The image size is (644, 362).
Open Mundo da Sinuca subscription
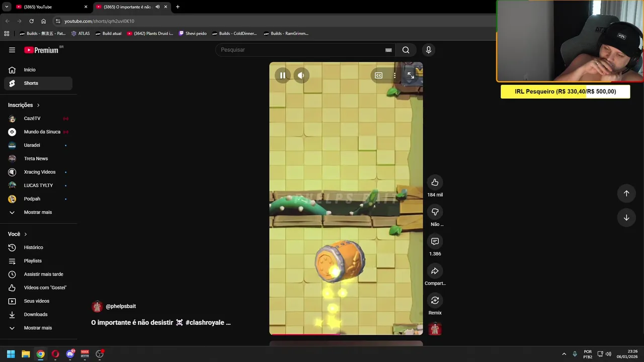[38, 132]
